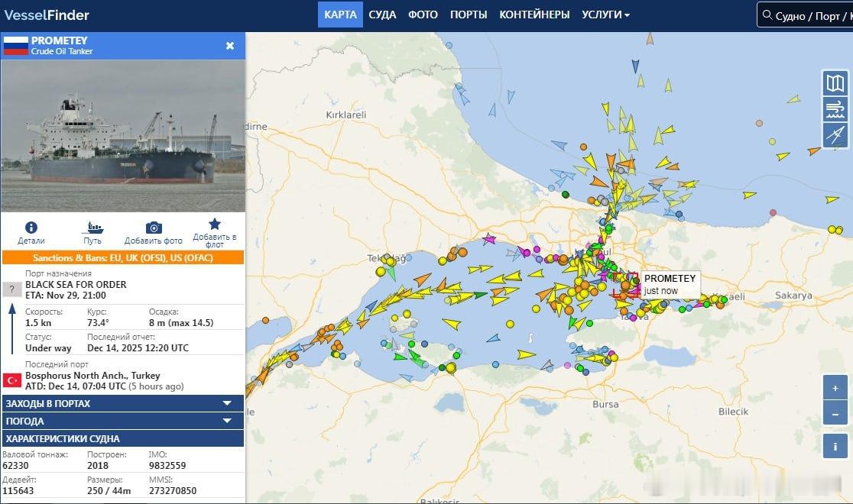Open the СУДА menu item

pyautogui.click(x=382, y=15)
